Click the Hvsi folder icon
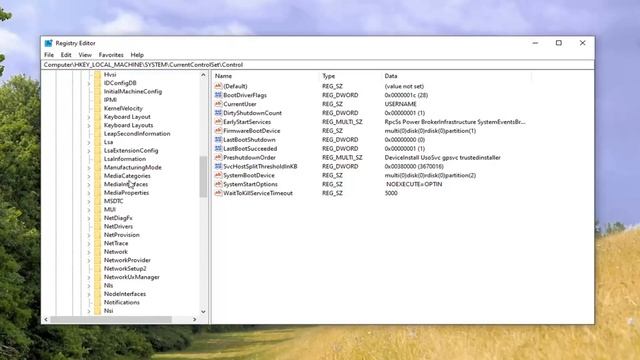 98,75
